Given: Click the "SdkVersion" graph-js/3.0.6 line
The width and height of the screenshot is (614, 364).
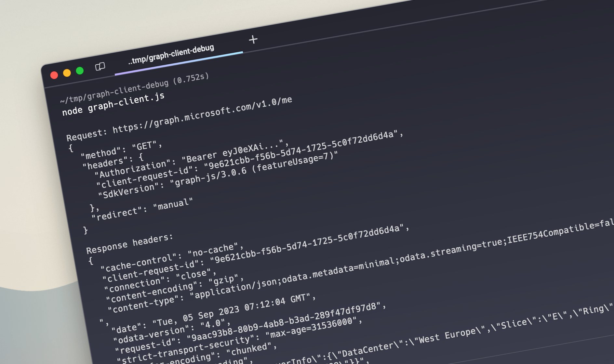Looking at the screenshot, I should coord(218,175).
